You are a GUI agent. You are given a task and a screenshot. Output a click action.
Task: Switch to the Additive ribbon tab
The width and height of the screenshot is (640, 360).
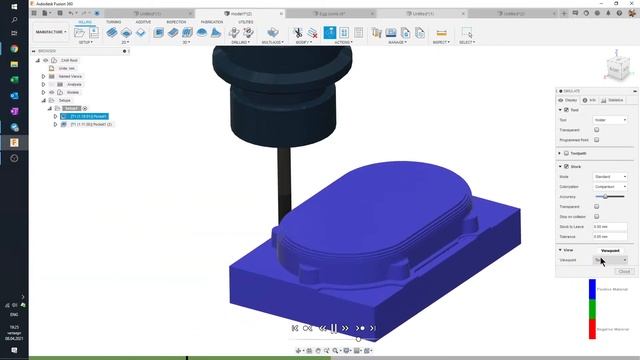coord(143,22)
